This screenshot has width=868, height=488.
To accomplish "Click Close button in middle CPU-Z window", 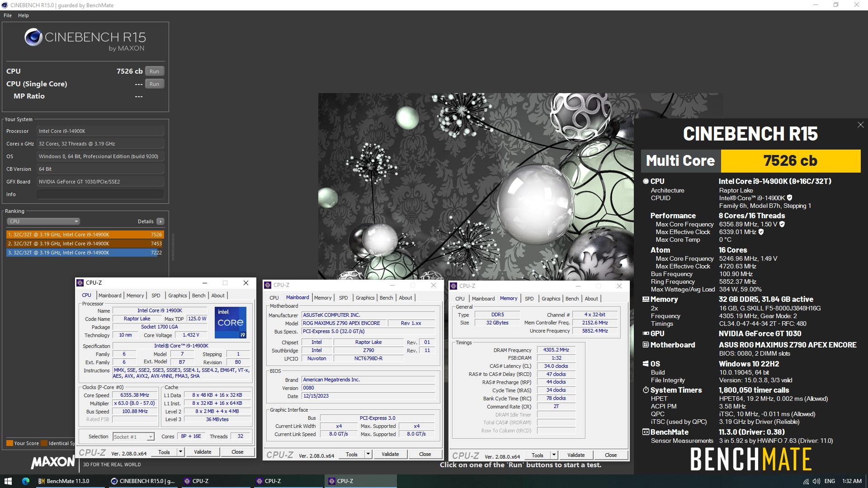I will point(425,454).
